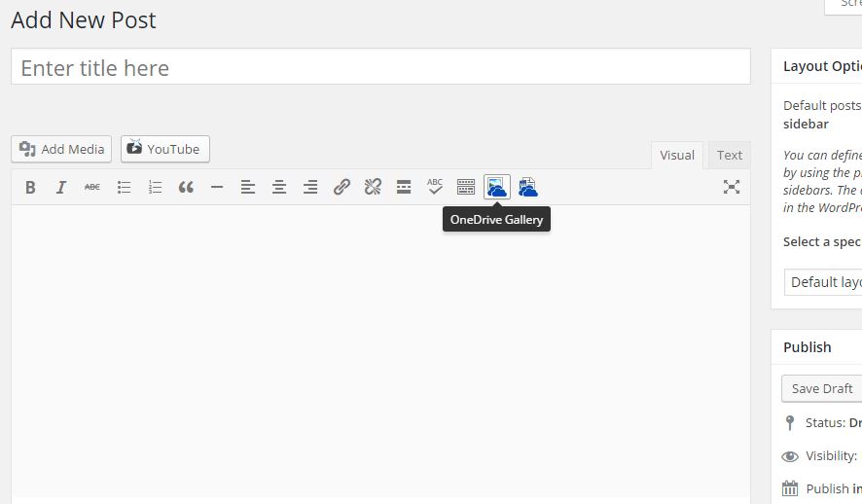Viewport: 862px width, 504px height.
Task: Align text left
Action: pyautogui.click(x=248, y=188)
